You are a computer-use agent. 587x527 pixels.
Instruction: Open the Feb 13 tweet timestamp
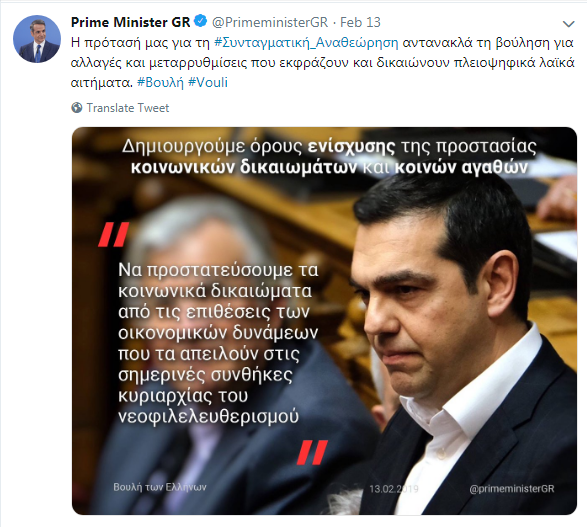[x=360, y=22]
